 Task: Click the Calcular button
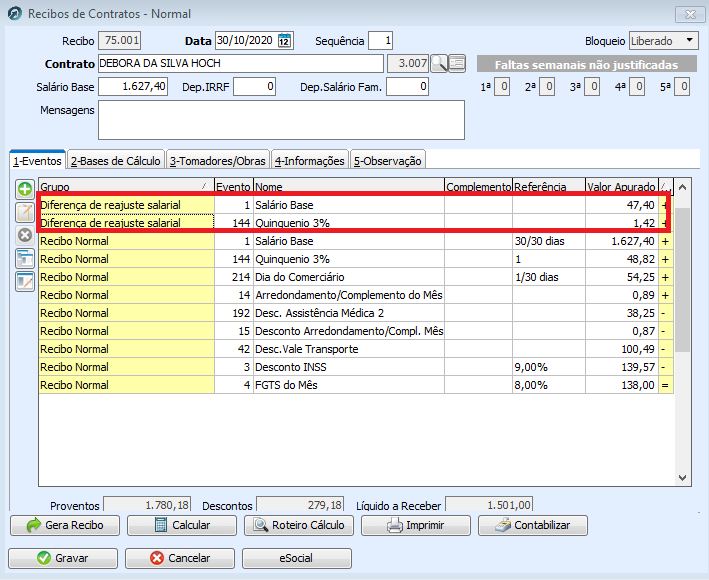[x=182, y=525]
